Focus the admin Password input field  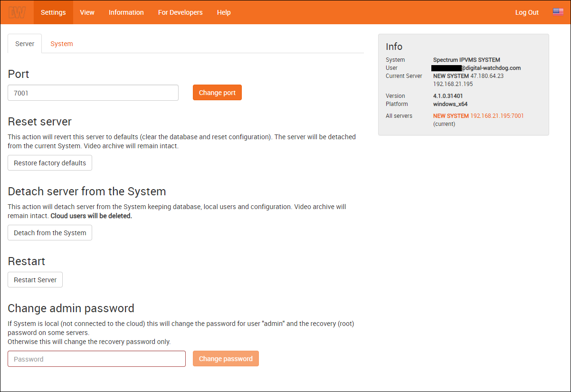pyautogui.click(x=96, y=359)
